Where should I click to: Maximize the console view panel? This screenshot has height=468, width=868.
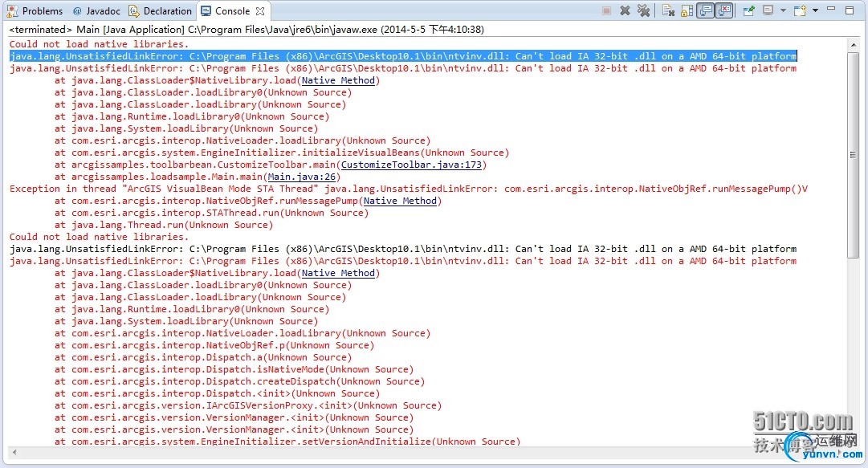click(x=850, y=10)
